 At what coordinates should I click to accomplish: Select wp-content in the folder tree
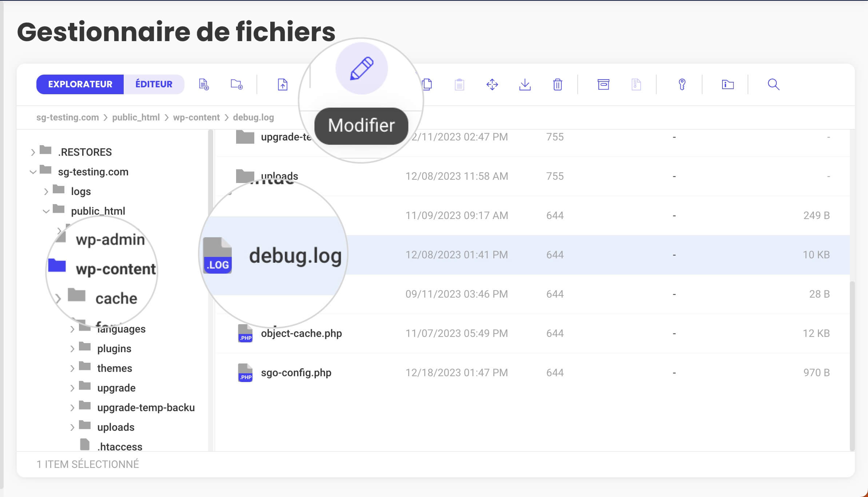click(x=116, y=269)
